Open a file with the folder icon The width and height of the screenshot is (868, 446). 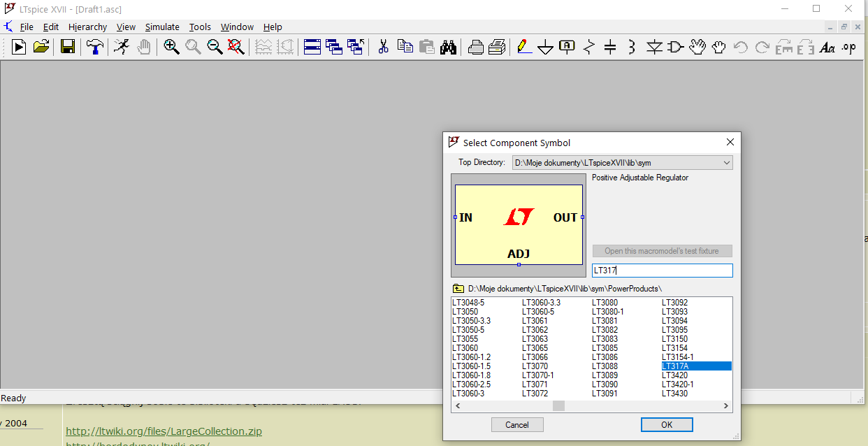coord(41,47)
